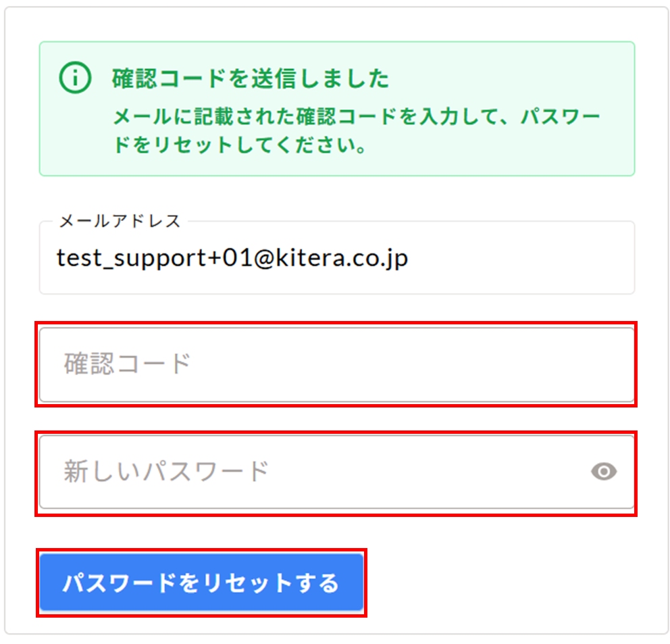Select the circled "i" information symbol
This screenshot has height=644, width=670.
pos(75,79)
